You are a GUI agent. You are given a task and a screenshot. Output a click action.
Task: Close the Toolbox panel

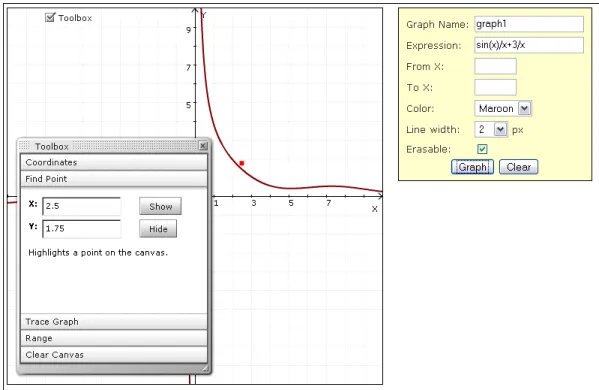click(x=203, y=146)
